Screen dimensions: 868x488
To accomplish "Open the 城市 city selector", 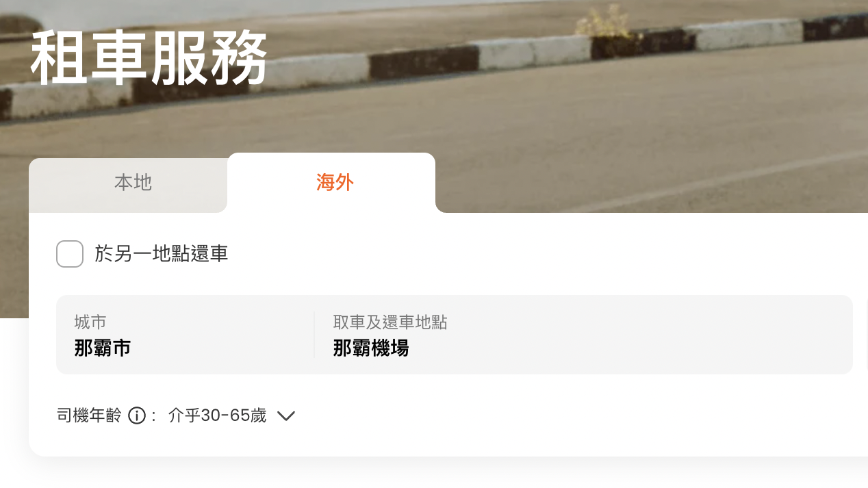I will (185, 335).
